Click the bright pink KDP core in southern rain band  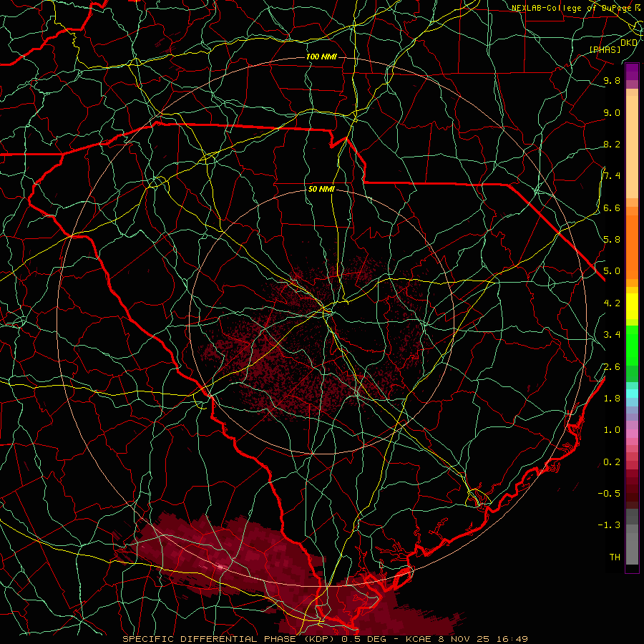pyautogui.click(x=221, y=567)
